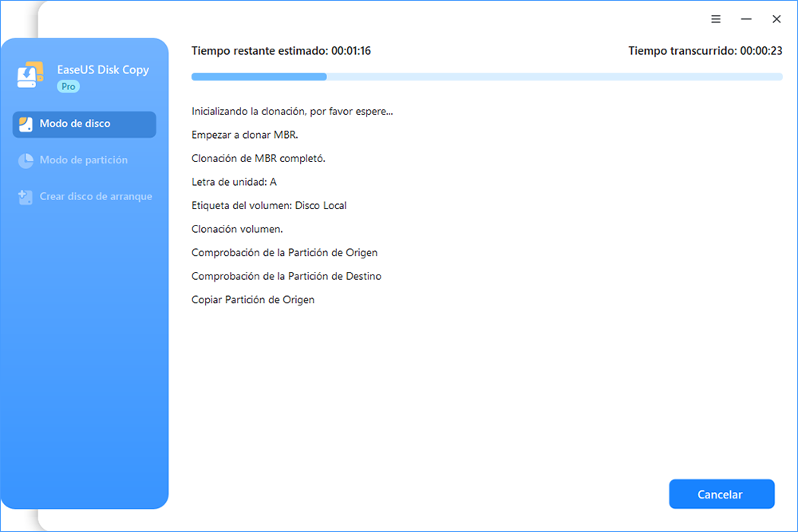Open Crear disco de arranque
Viewport: 798px width, 532px height.
[x=85, y=197]
